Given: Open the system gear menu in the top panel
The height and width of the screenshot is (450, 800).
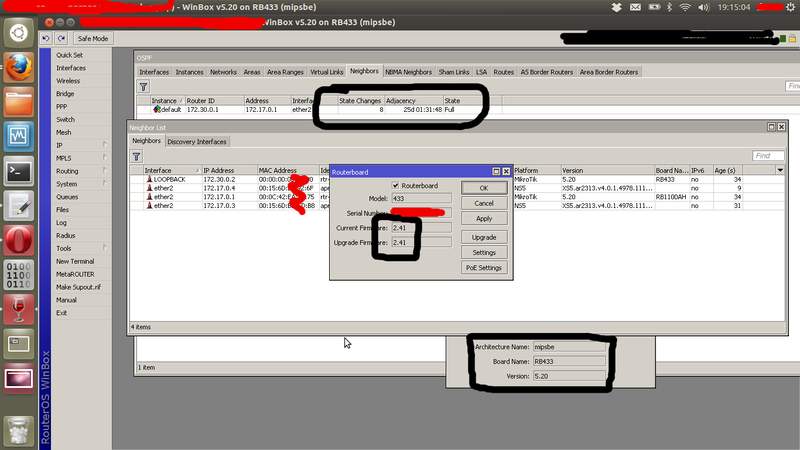Looking at the screenshot, I should 790,7.
